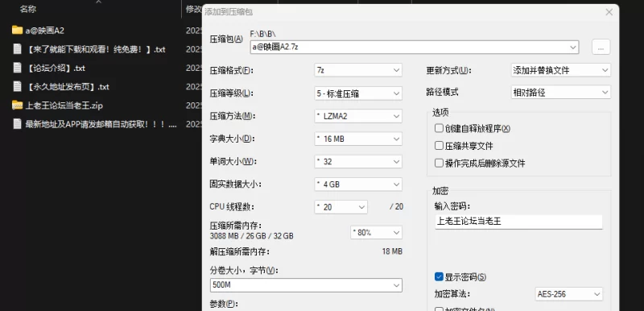Click the 修改 column header in file explorer

click(193, 9)
